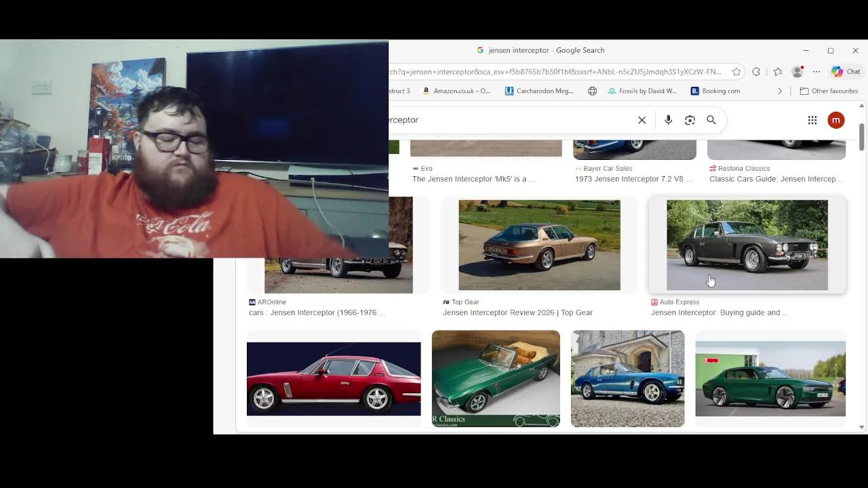Open the browser settings ellipsis menu
This screenshot has height=488, width=868.
816,71
